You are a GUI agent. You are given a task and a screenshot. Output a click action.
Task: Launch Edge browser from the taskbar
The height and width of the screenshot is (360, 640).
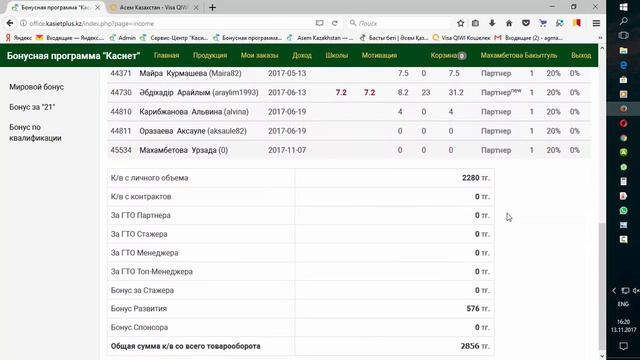[x=623, y=65]
